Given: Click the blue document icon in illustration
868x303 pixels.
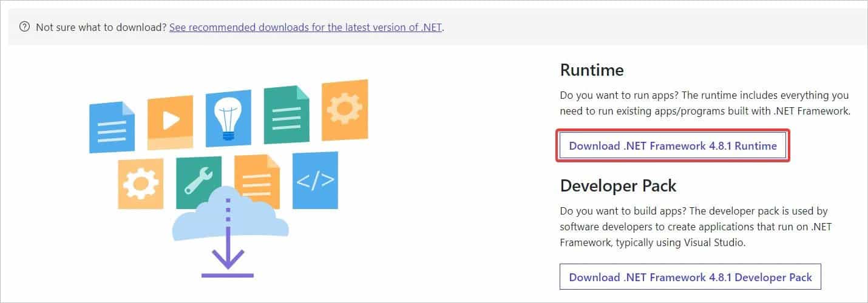Looking at the screenshot, I should 112,127.
